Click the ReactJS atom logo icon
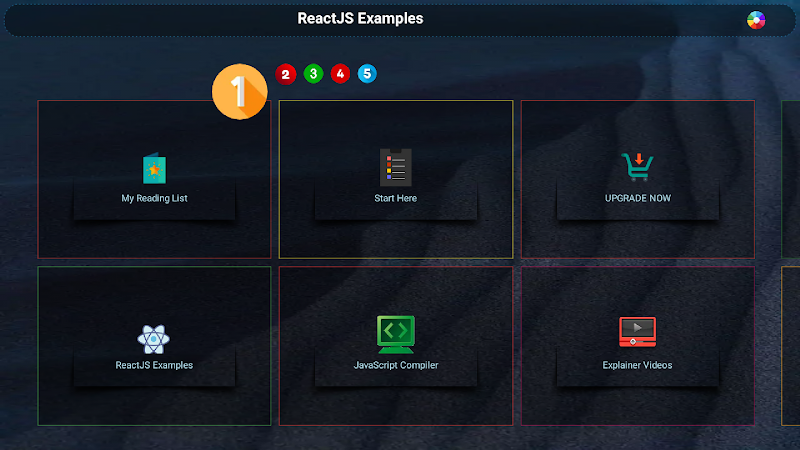800x450 pixels. [x=154, y=339]
